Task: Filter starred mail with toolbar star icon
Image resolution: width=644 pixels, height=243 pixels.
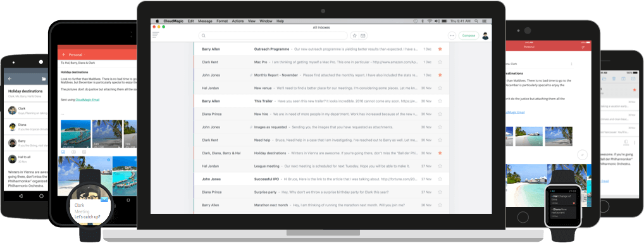Action: click(x=355, y=36)
